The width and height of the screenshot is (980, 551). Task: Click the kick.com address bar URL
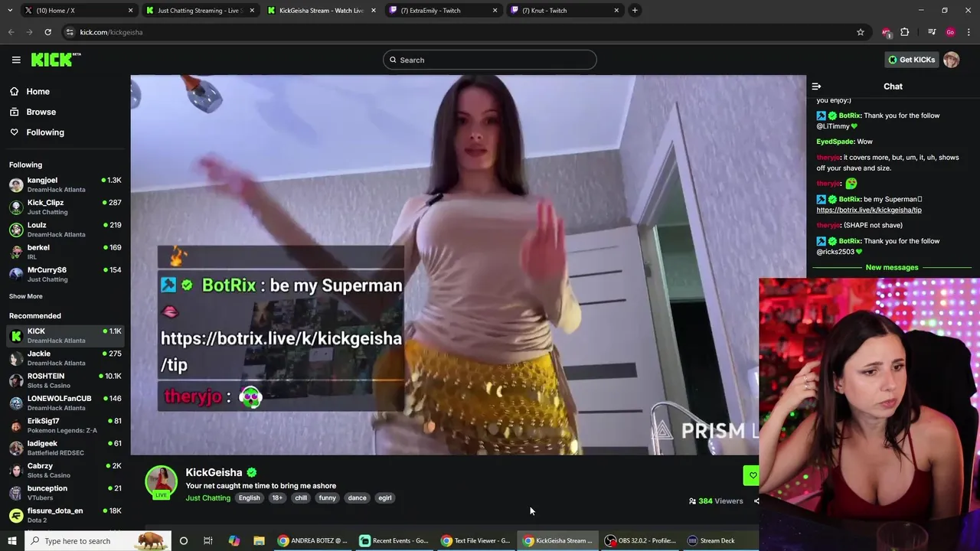[x=111, y=32]
